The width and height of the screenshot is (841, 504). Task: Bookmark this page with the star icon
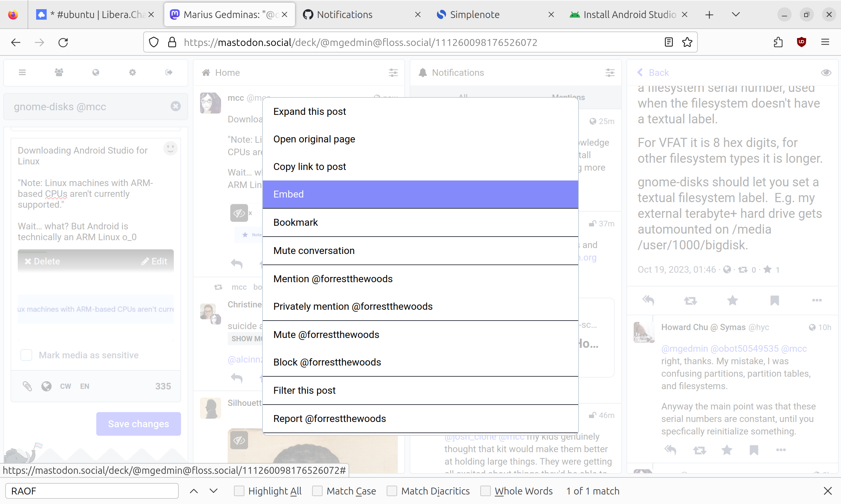[x=687, y=42]
